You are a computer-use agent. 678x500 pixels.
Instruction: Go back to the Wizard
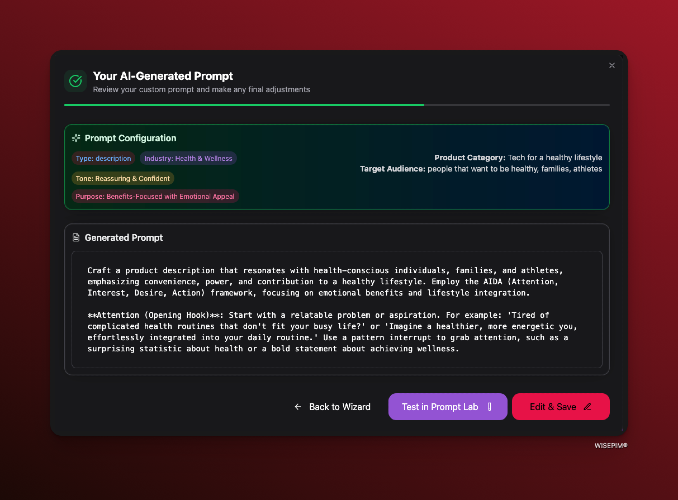tap(332, 407)
